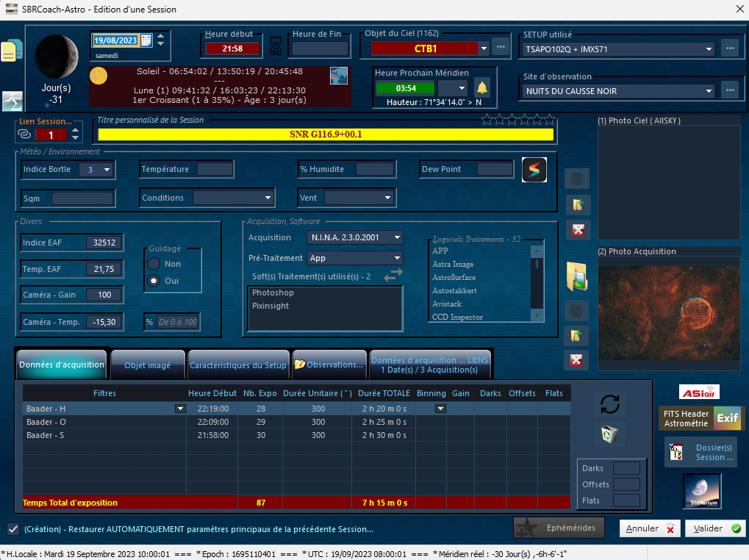Viewport: 749px width, 560px height.
Task: Open Données d'acquisition LIENS tab
Action: click(x=429, y=365)
